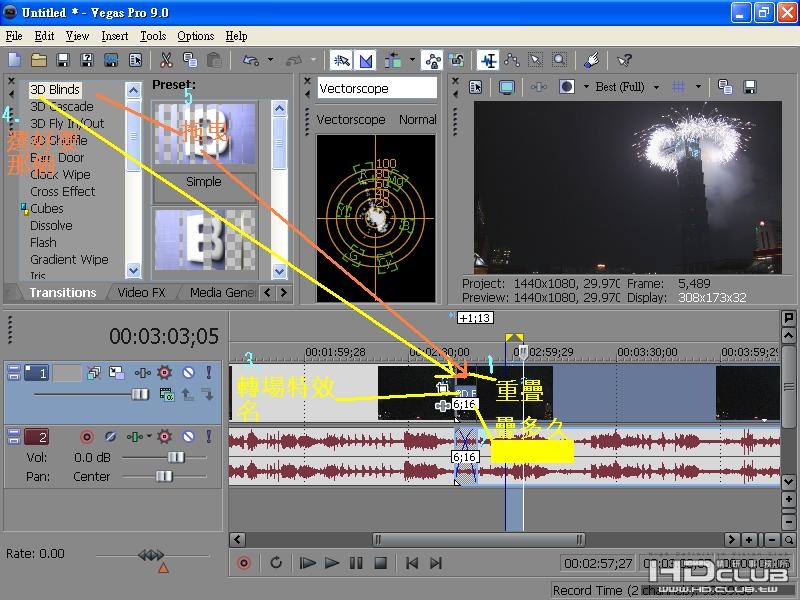Select Cubes transition in list
This screenshot has height=600, width=800.
tap(46, 208)
